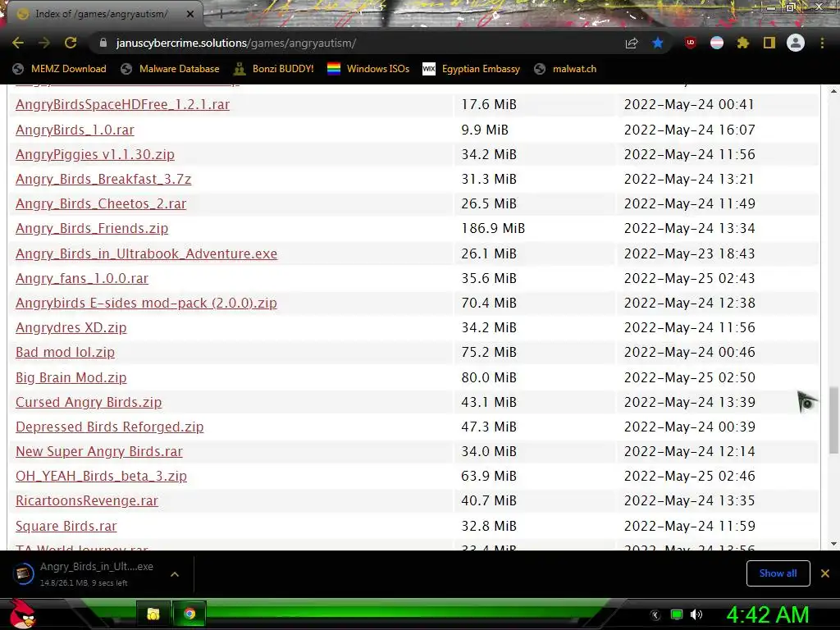Open the Bonzi BUDDY! bookmark
Screen dimensions: 840x630
[274, 69]
